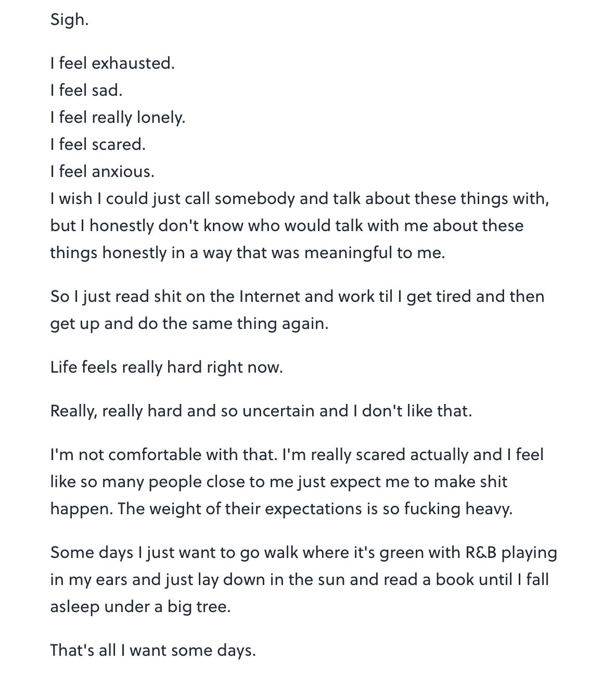Click the word 'Sigh.' at top
Image resolution: width=616 pixels, height=674 pixels.
pyautogui.click(x=69, y=20)
